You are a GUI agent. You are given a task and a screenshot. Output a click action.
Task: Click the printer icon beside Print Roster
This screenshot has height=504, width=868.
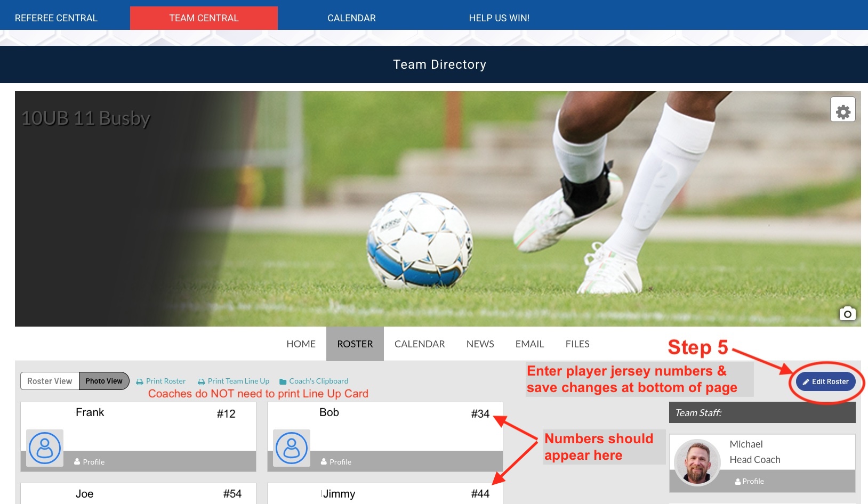[x=140, y=381]
